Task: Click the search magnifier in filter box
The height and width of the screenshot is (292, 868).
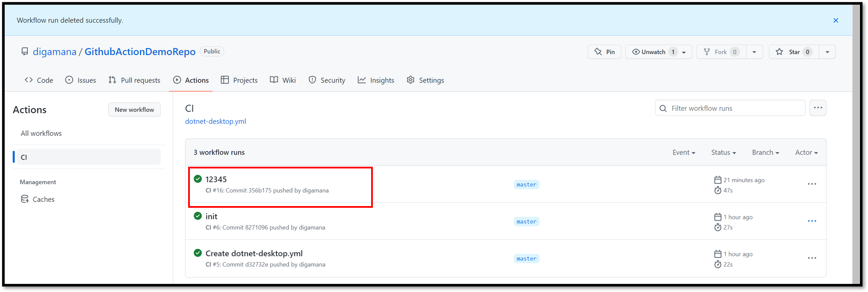Action: click(x=663, y=109)
